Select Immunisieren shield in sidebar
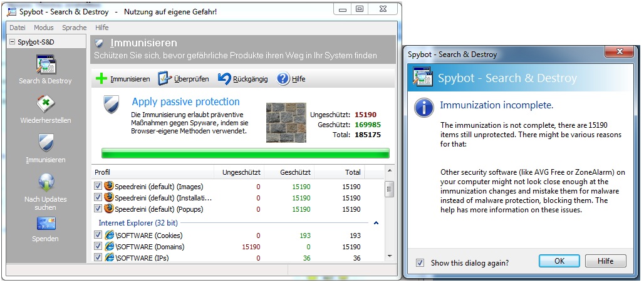The height and width of the screenshot is (285, 644). (x=46, y=143)
